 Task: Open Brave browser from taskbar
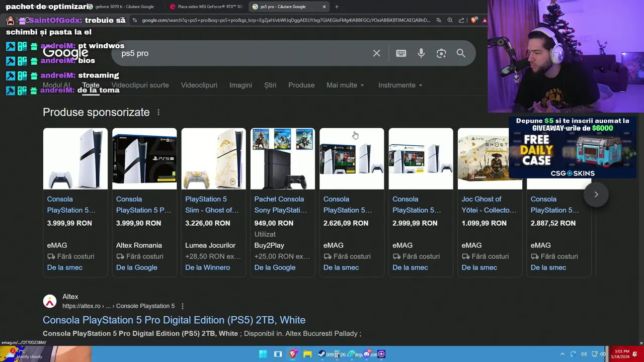pyautogui.click(x=293, y=354)
